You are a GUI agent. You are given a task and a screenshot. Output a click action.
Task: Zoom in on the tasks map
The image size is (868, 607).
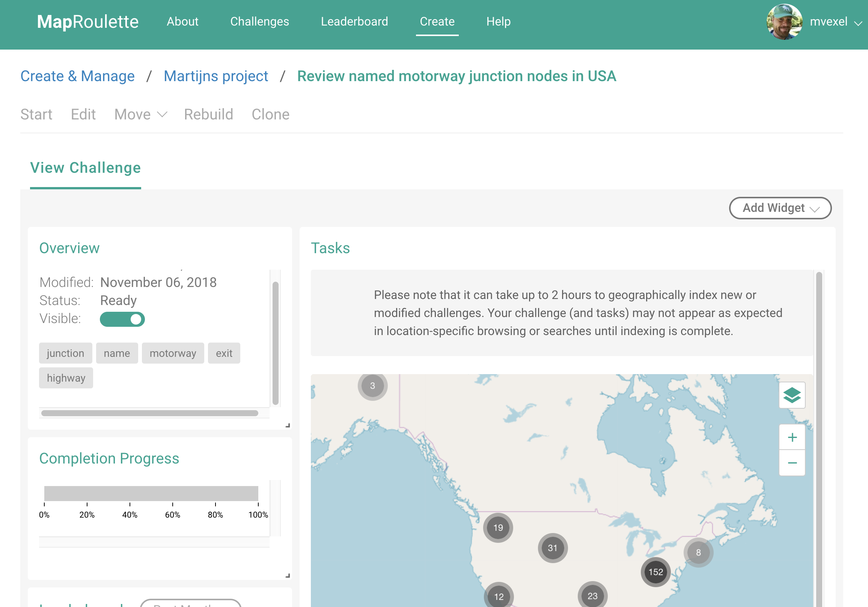(x=792, y=437)
